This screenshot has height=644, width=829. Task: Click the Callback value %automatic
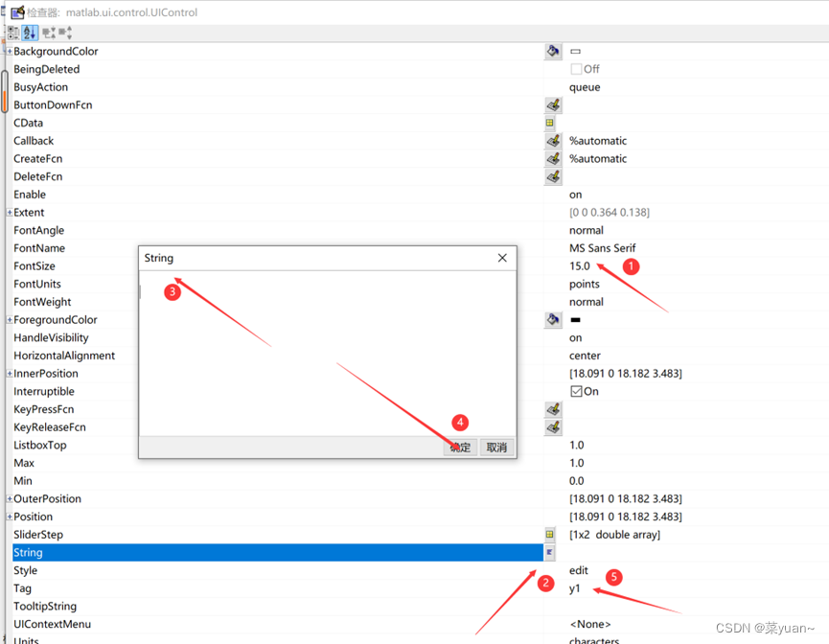coord(598,141)
